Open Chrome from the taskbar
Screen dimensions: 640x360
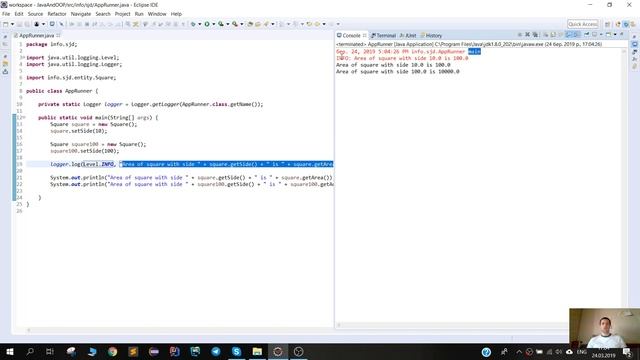112,351
